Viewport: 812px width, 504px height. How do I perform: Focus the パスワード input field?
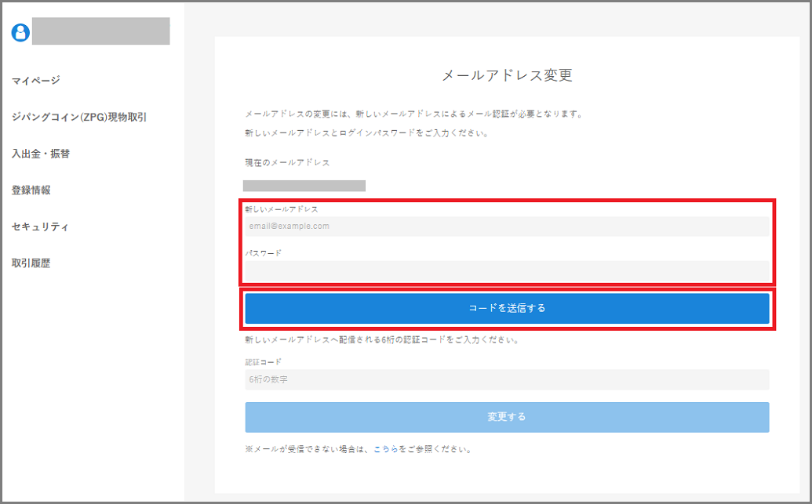[x=507, y=270]
